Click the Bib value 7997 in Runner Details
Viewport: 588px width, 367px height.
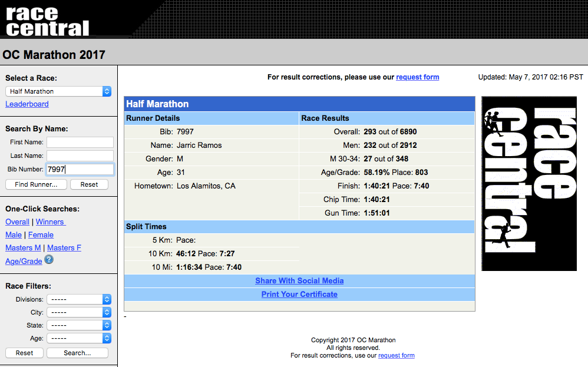pyautogui.click(x=185, y=132)
